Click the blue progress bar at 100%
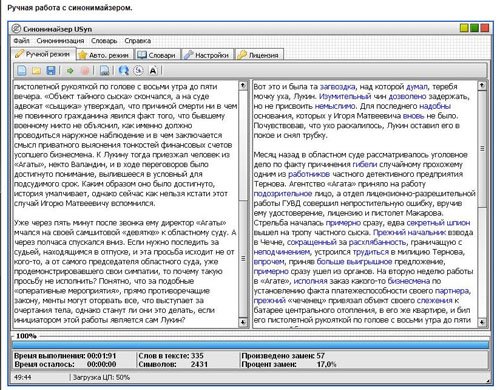 click(250, 344)
